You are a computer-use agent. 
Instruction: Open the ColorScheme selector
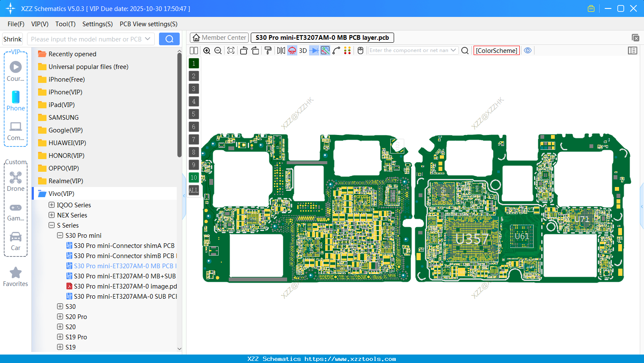[496, 50]
